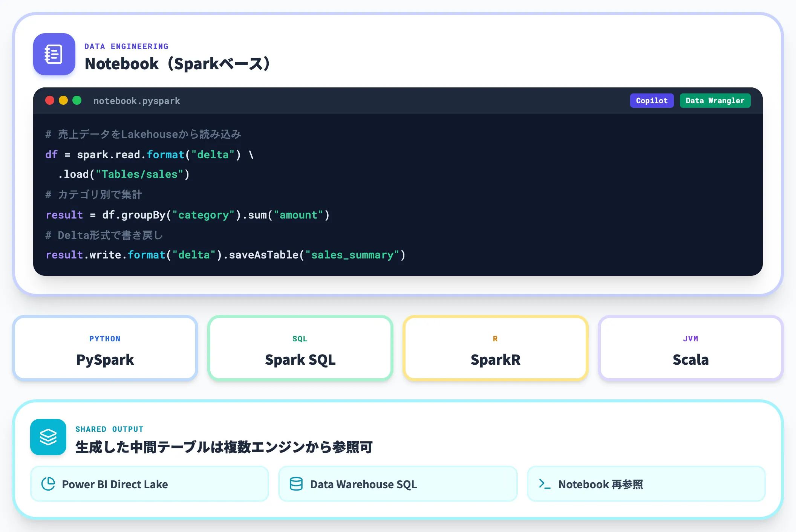796x532 pixels.
Task: Click the Notebook (Sparkベース) heading
Action: tap(177, 64)
